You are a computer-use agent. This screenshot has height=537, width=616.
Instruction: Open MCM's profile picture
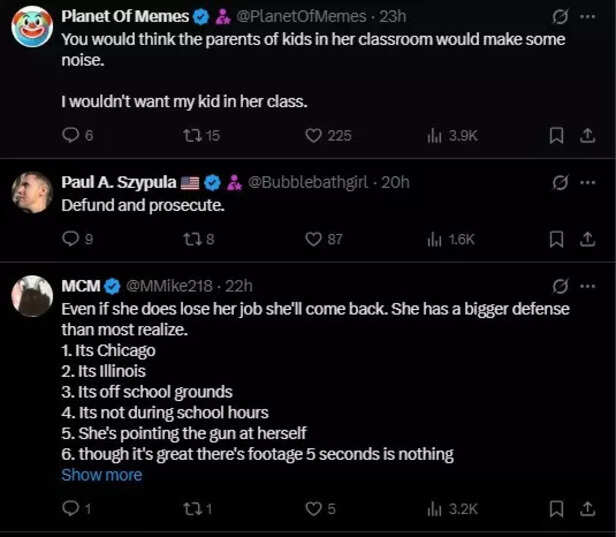click(x=32, y=296)
